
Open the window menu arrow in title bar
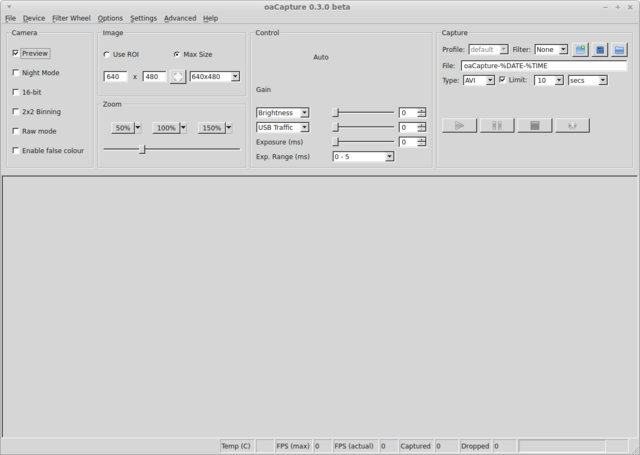click(x=9, y=7)
